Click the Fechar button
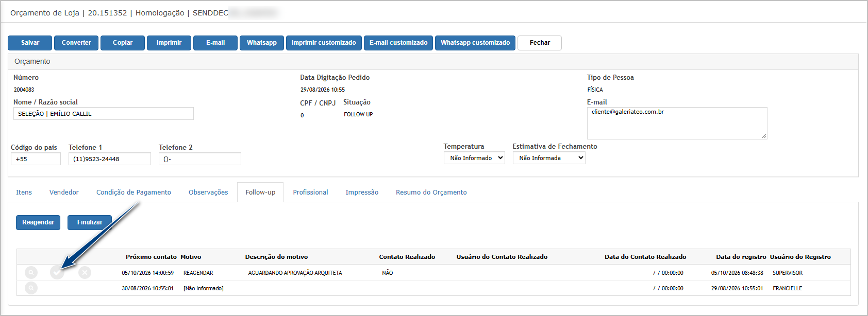 (540, 43)
